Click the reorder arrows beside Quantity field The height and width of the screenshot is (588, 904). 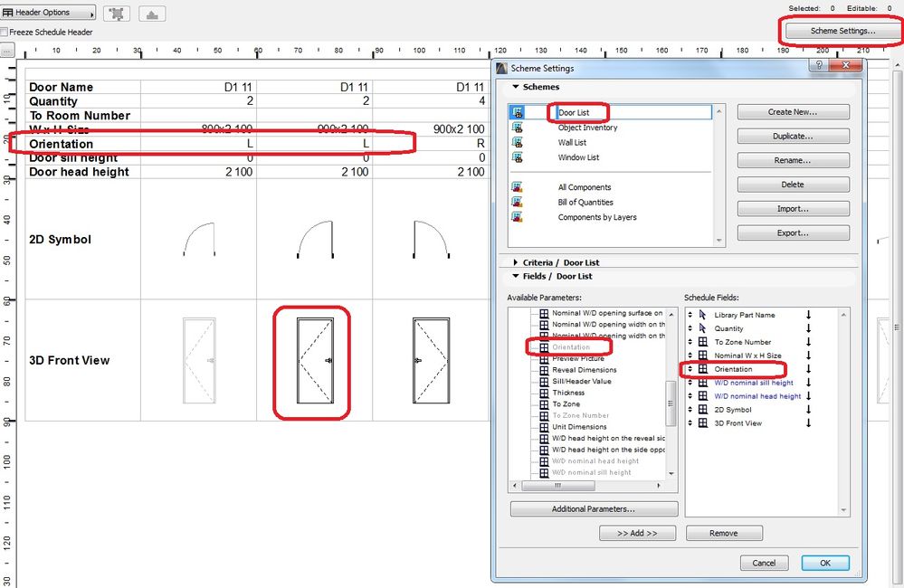click(x=690, y=329)
